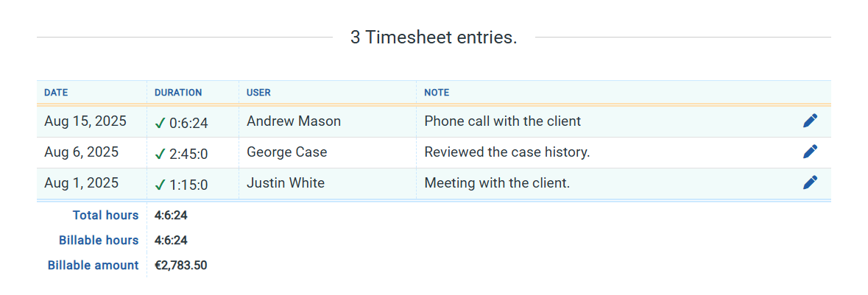Click the green checkmark beside 2:45:0
The height and width of the screenshot is (295, 868).
click(x=160, y=154)
